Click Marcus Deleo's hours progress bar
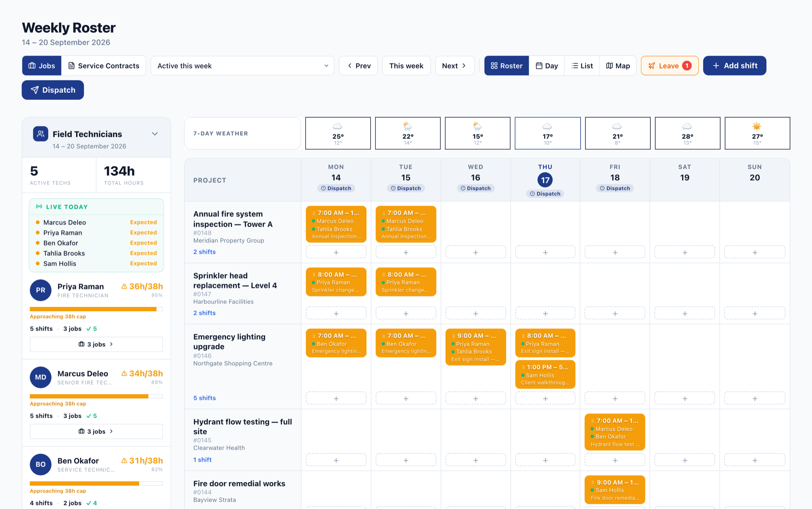This screenshot has width=812, height=509. click(x=96, y=396)
